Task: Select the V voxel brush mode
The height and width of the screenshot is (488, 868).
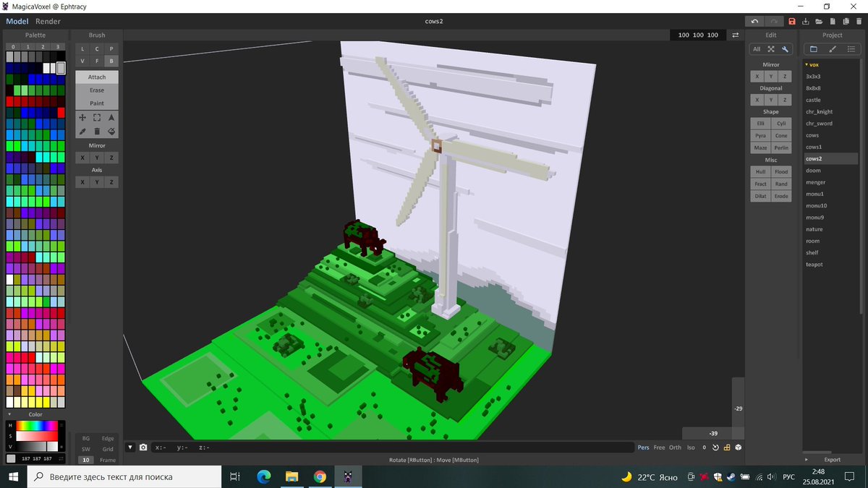Action: click(x=82, y=61)
